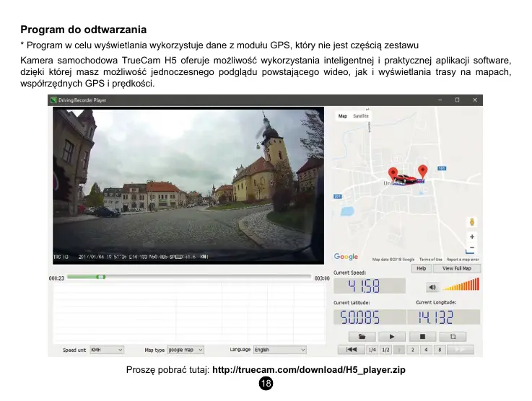Stop video with the square stop button
The width and height of the screenshot is (532, 401).
coord(422,337)
